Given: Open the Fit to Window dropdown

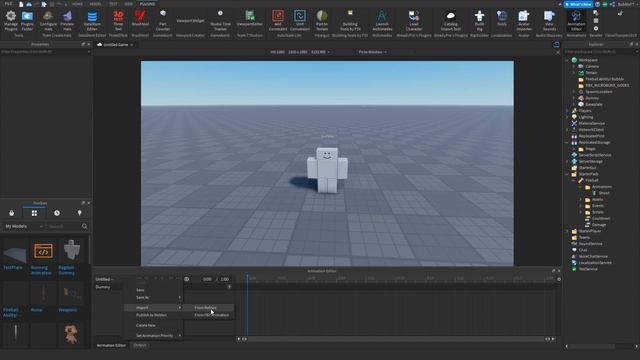Looking at the screenshot, I should [x=372, y=52].
